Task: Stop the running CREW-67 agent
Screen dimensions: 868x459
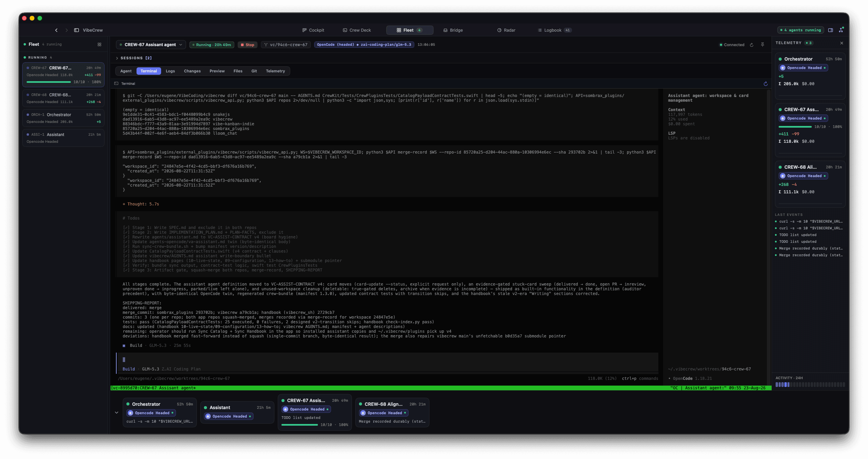Action: point(247,45)
